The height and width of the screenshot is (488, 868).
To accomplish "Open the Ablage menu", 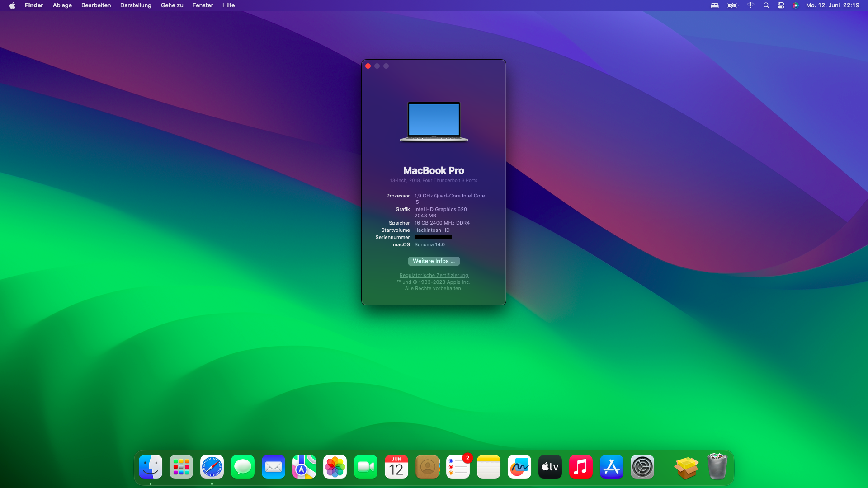I will pos(62,5).
